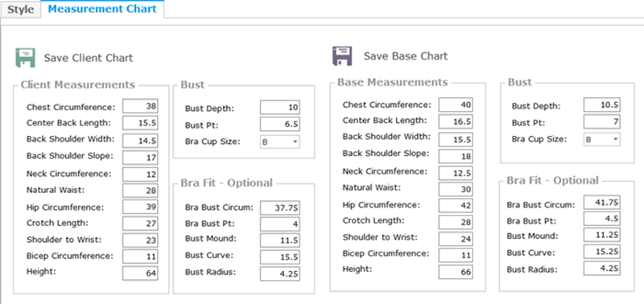This screenshot has width=644, height=304.
Task: Select the base Bust Curve input field
Action: click(x=601, y=252)
